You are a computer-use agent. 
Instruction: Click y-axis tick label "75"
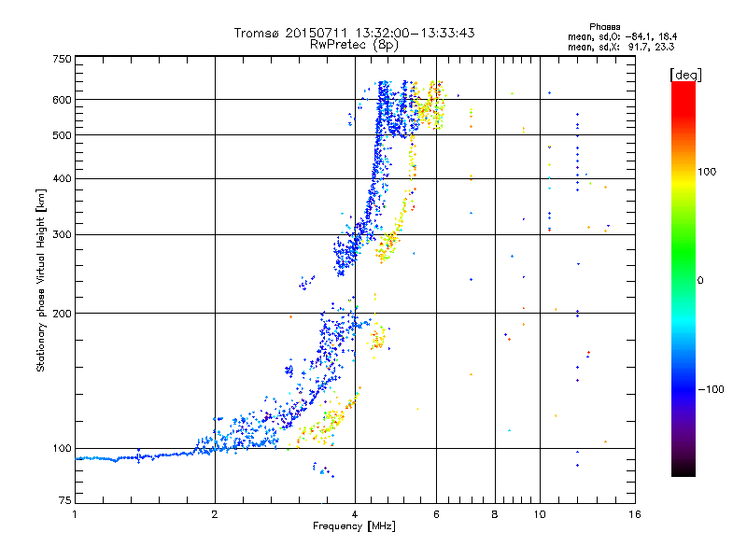tap(65, 500)
